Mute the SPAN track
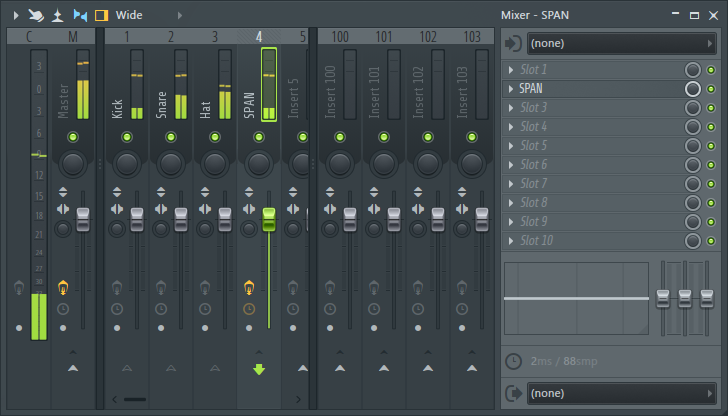728x416 pixels. pyautogui.click(x=259, y=137)
